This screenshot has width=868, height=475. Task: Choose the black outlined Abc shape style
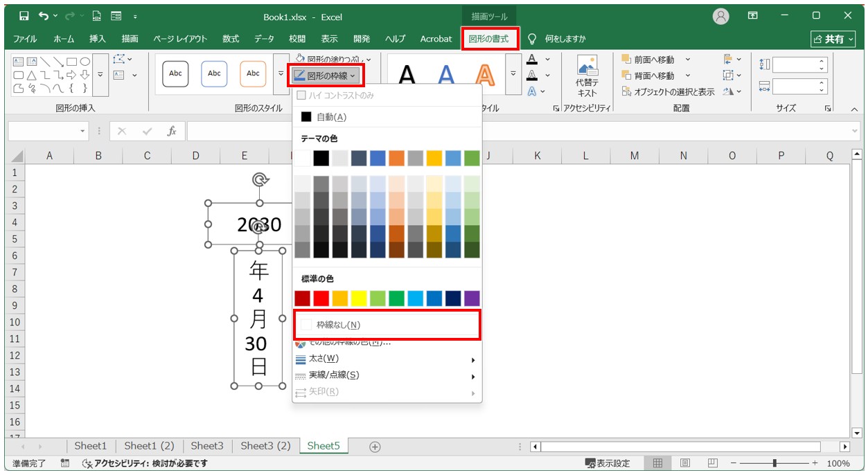point(175,73)
